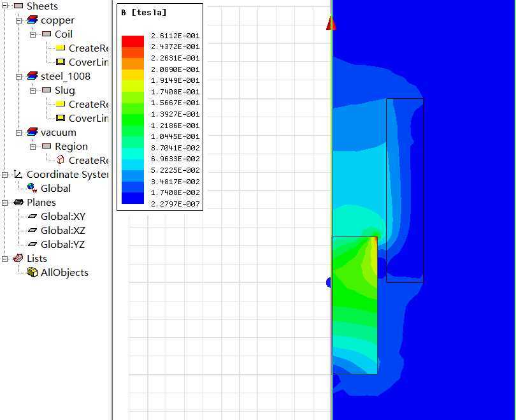This screenshot has height=420, width=516.
Task: Click the Lists icon
Action: click(x=18, y=258)
